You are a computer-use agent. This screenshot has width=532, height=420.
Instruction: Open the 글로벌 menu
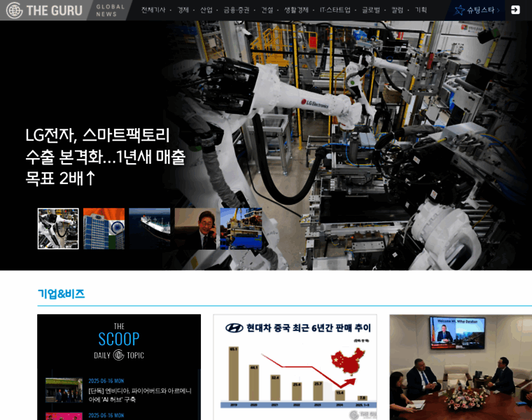click(x=371, y=10)
